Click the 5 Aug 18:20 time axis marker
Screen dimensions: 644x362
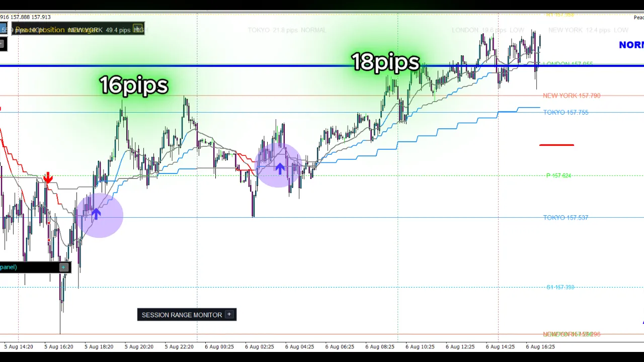point(99,346)
